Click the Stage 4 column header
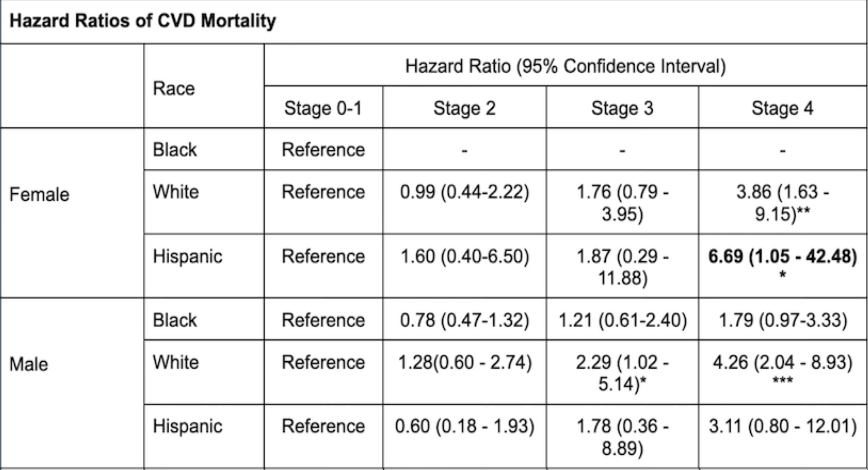Viewport: 868px width, 470px height. [x=782, y=108]
